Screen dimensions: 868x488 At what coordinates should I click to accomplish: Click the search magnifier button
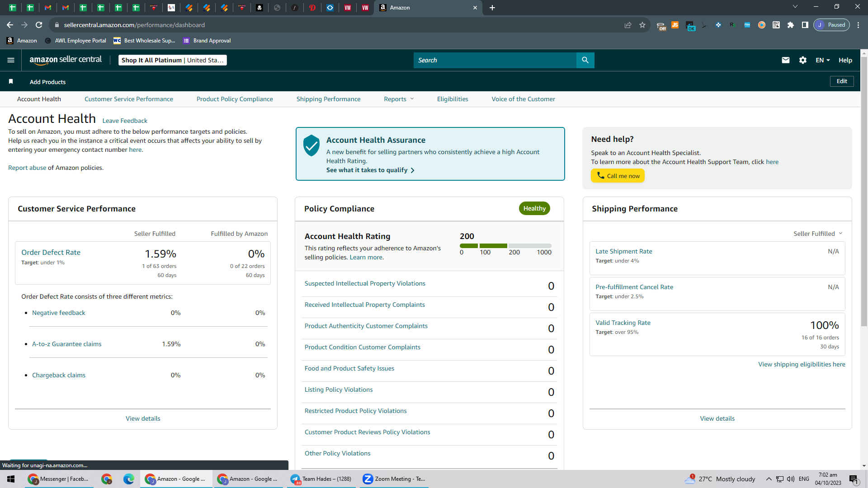pyautogui.click(x=585, y=60)
